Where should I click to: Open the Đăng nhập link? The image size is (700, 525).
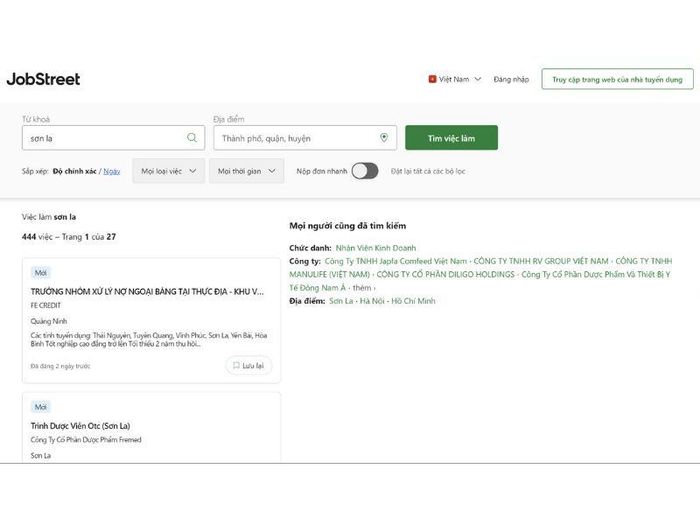point(511,79)
